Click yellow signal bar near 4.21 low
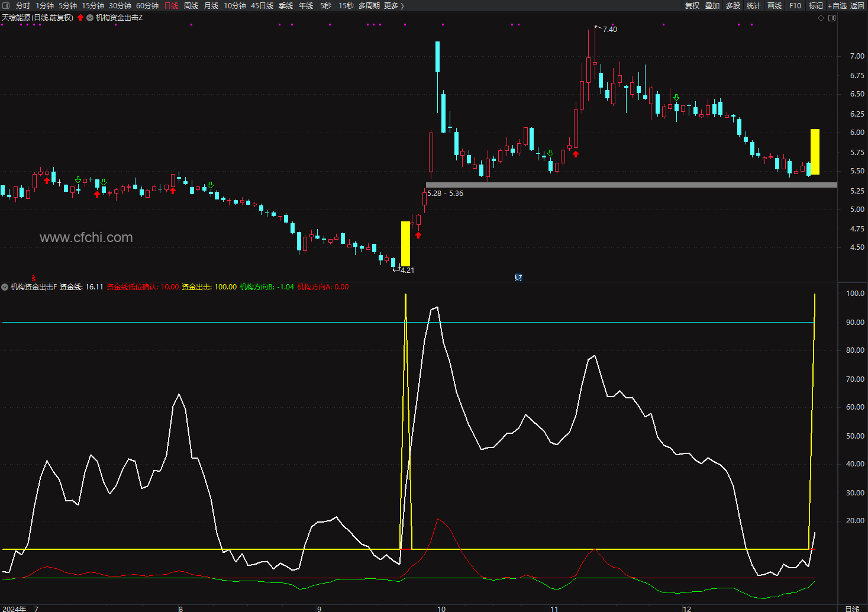868x612 pixels. [x=405, y=244]
